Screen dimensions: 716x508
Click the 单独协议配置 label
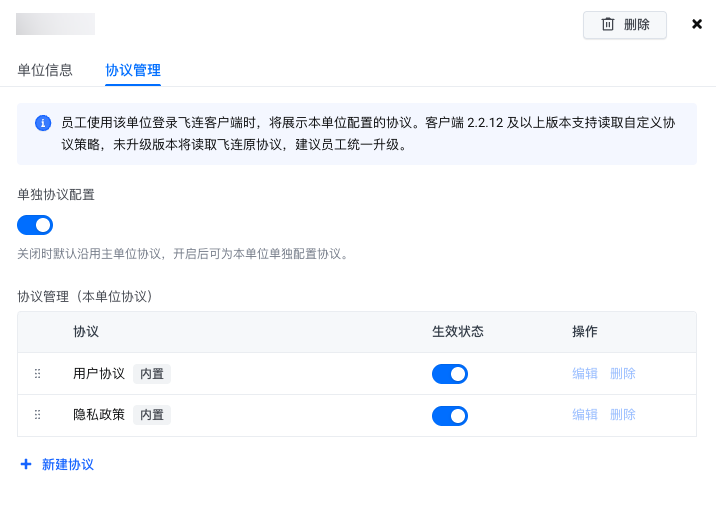coord(56,195)
